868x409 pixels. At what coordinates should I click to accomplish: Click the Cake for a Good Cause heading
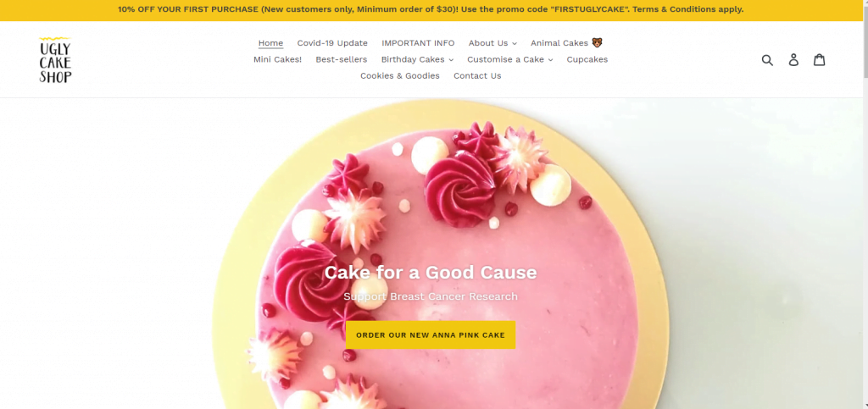(431, 273)
